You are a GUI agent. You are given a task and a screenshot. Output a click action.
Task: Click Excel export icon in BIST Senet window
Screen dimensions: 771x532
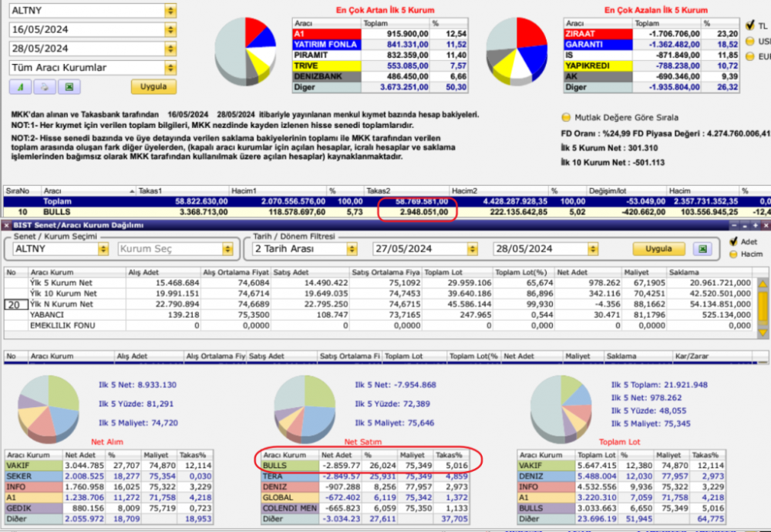pyautogui.click(x=702, y=249)
